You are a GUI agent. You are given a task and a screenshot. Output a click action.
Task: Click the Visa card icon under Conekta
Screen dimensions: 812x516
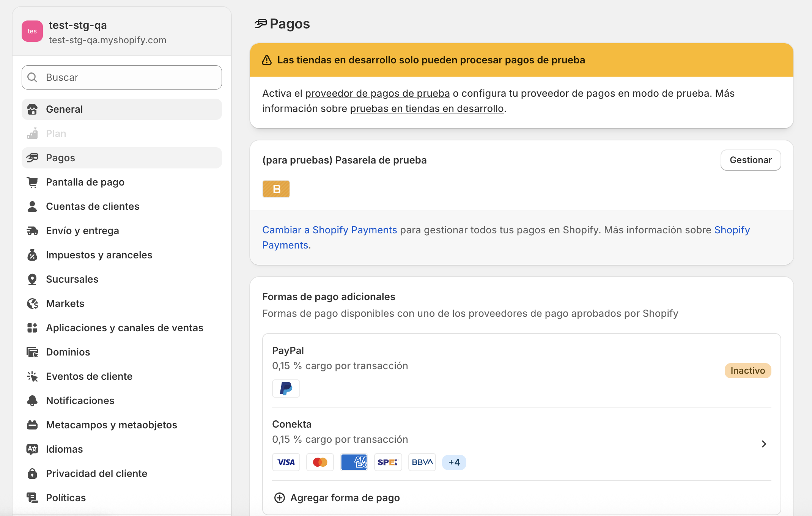286,462
